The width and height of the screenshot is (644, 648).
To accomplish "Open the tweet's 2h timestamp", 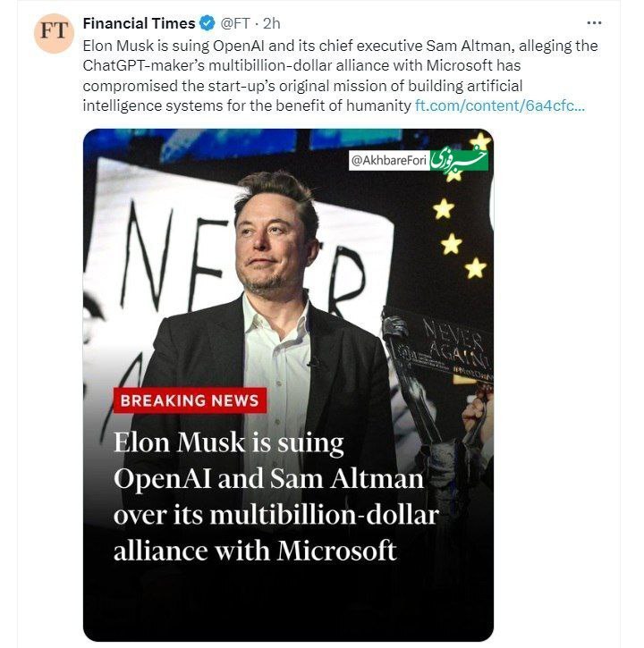I will pyautogui.click(x=270, y=22).
